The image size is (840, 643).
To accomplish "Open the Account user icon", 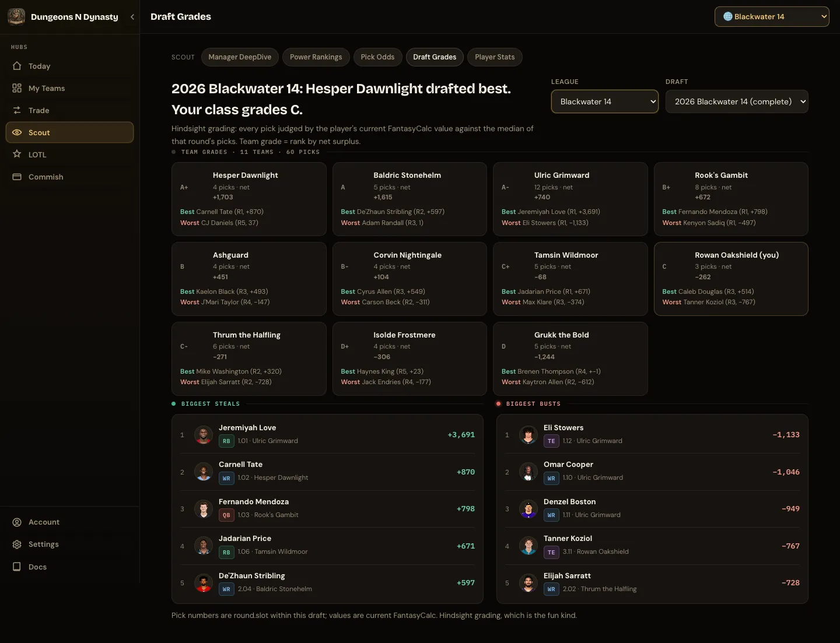I will pos(17,522).
